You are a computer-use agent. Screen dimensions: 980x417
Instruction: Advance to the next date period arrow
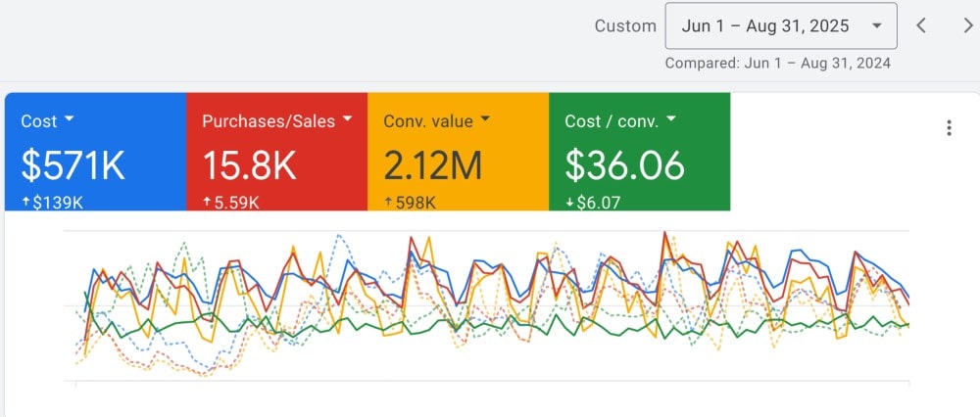(967, 25)
